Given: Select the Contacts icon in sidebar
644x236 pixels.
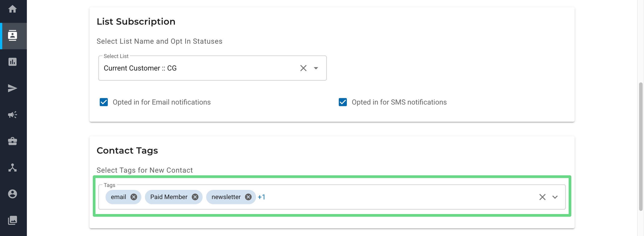Looking at the screenshot, I should click(12, 36).
